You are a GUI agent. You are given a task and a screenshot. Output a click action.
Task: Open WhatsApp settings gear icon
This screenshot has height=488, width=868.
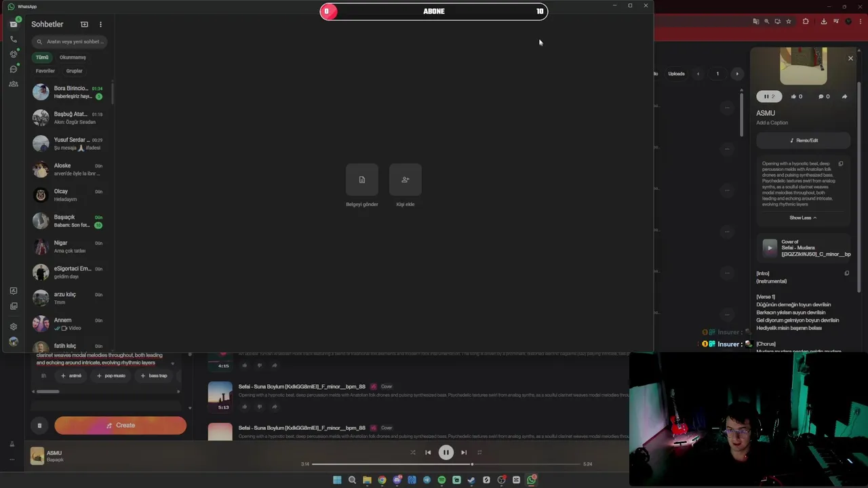click(x=13, y=327)
